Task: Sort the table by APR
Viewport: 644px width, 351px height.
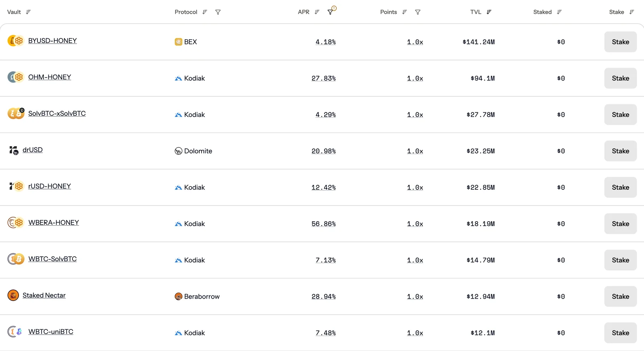Action: click(317, 12)
